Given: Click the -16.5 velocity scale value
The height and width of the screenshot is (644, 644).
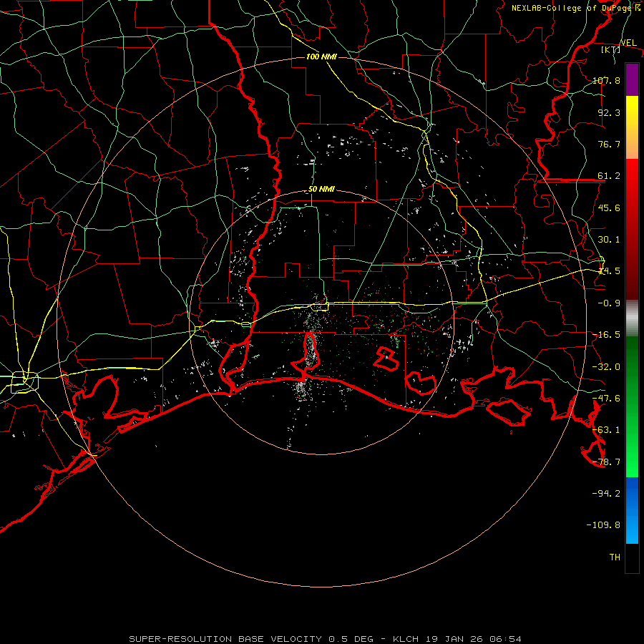Looking at the screenshot, I should click(x=606, y=335).
